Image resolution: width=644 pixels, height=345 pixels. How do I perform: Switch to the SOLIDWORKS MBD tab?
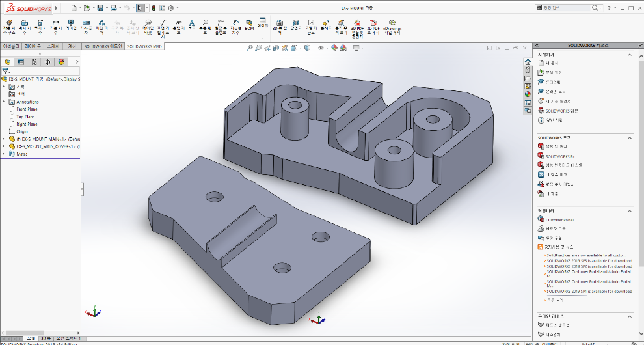pyautogui.click(x=144, y=46)
